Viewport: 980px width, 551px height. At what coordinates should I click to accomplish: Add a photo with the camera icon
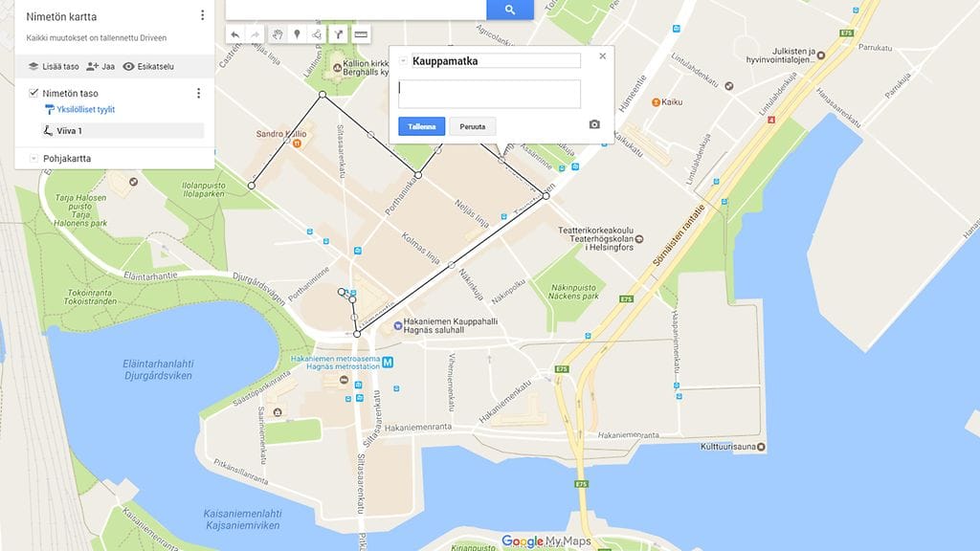pyautogui.click(x=594, y=125)
